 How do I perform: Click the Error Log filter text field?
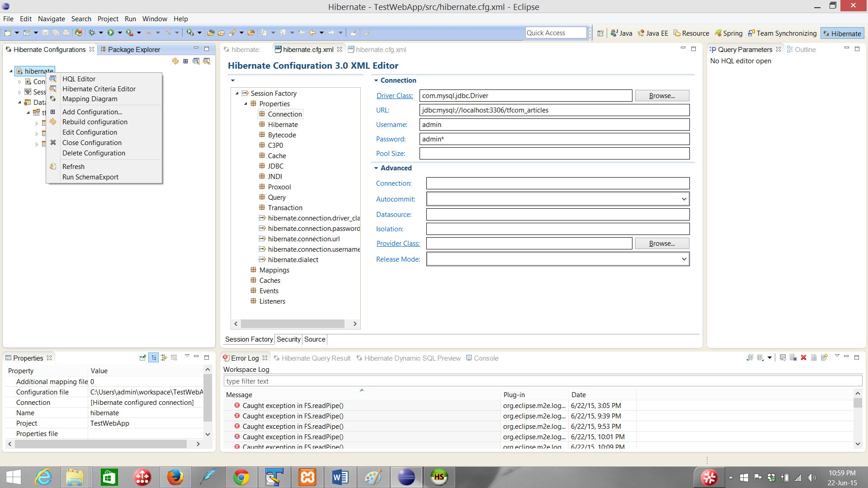point(542,381)
